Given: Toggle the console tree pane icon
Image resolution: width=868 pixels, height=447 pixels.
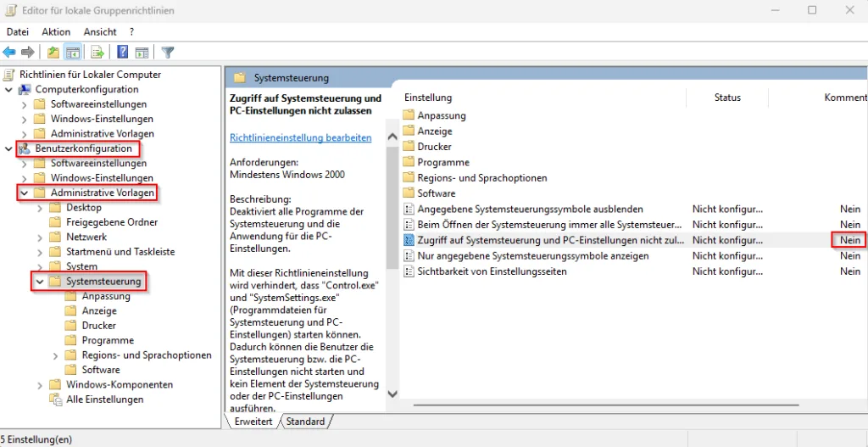Looking at the screenshot, I should tap(73, 53).
